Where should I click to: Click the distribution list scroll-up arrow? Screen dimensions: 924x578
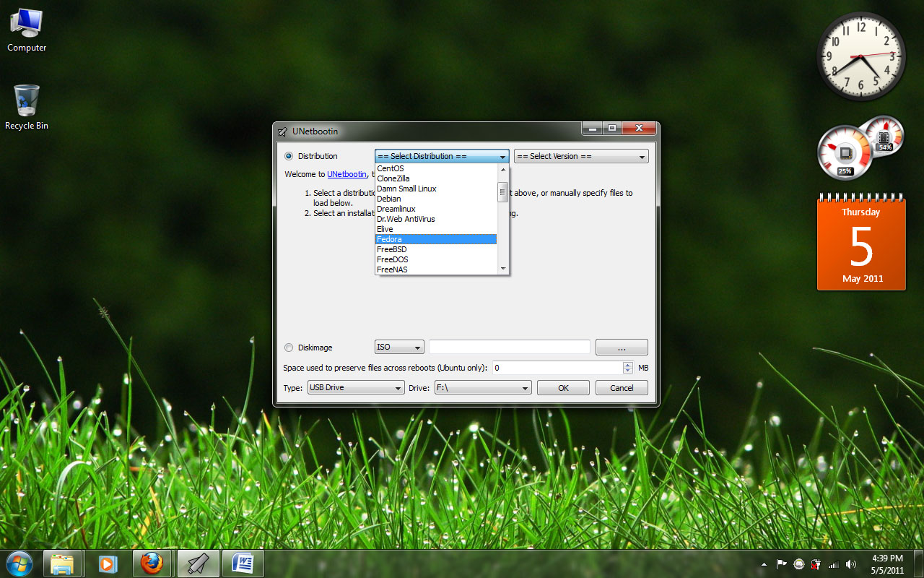(503, 170)
